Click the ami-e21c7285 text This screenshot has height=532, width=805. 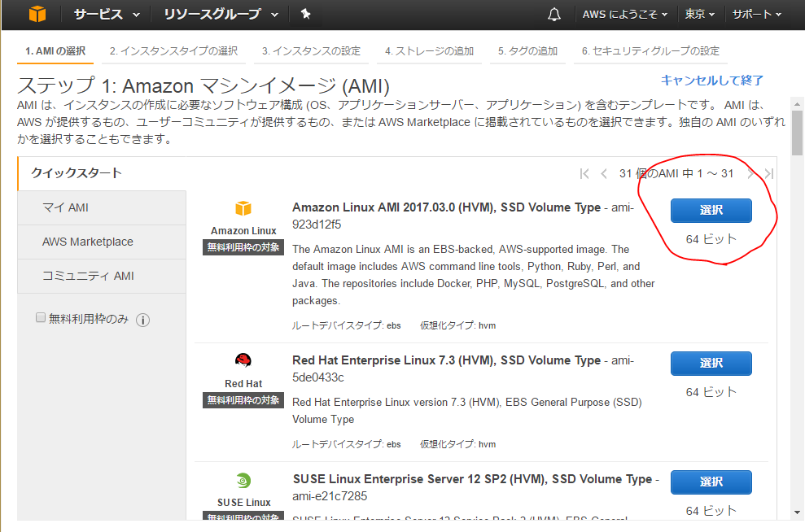coord(330,496)
